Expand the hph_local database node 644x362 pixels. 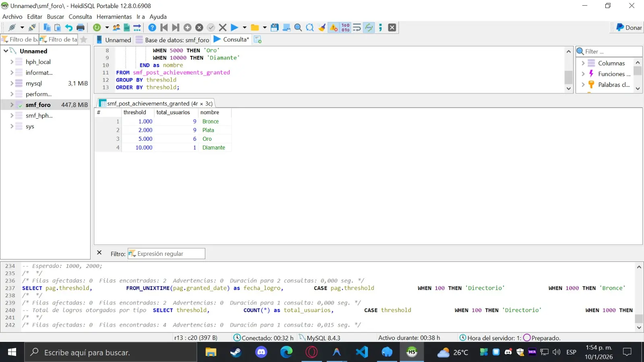pos(12,62)
